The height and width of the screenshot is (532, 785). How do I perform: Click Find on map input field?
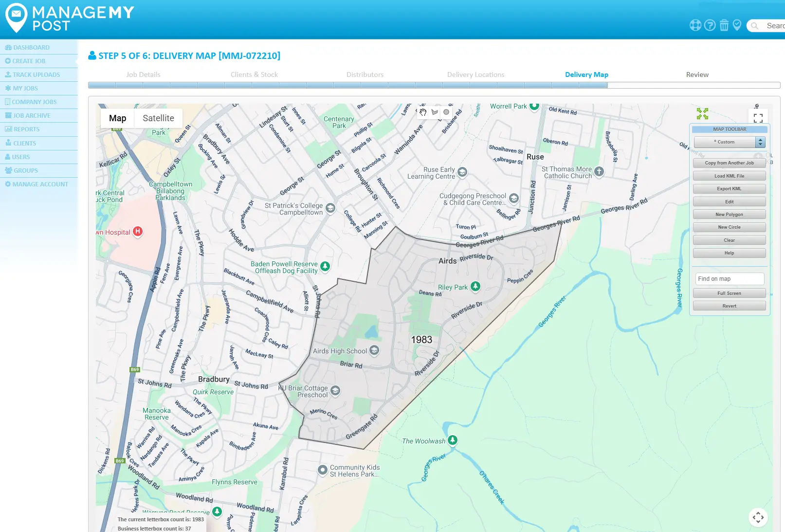730,279
